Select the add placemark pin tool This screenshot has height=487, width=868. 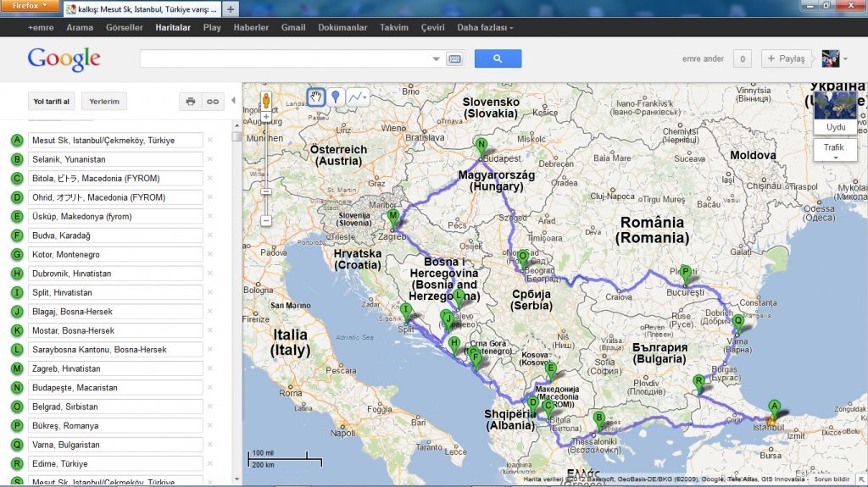tap(336, 97)
